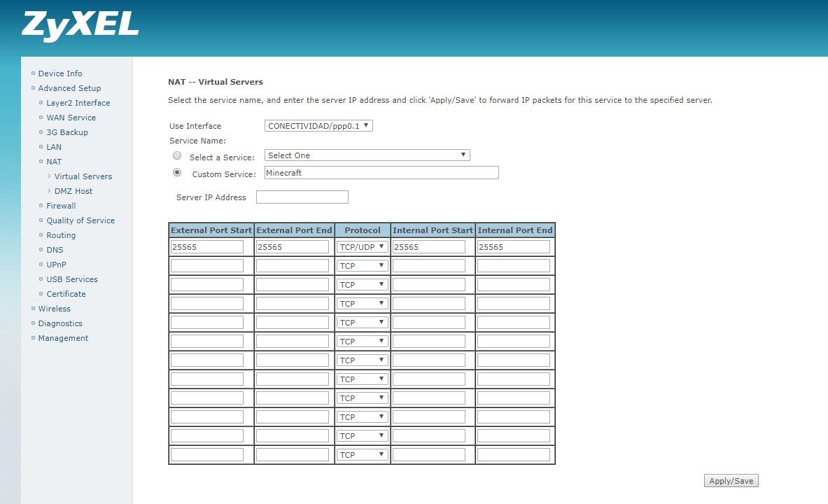
Task: Open the Use Interface dropdown
Action: click(x=318, y=126)
